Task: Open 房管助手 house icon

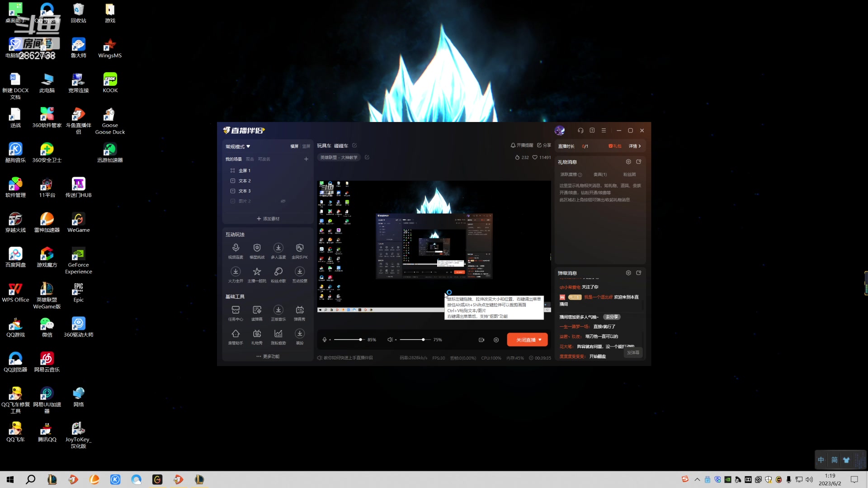Action: click(x=236, y=337)
